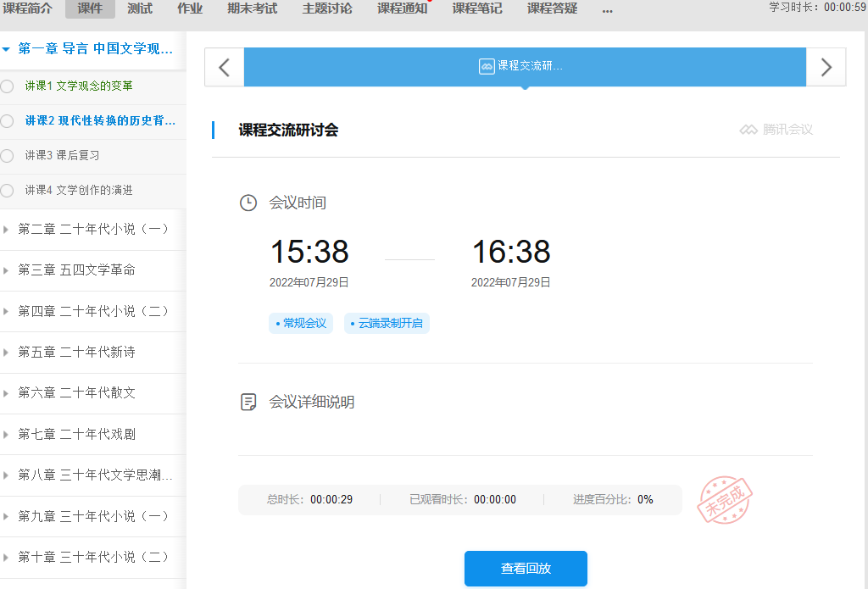Click the notes icon beside 会议详细说明
Screen dimensions: 868x589
pyautogui.click(x=248, y=402)
